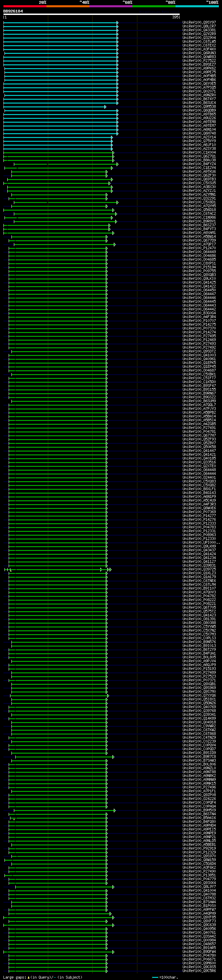The width and height of the screenshot is (222, 980).
Task: Select the UniRef100_P08222 label
Action: point(199,600)
